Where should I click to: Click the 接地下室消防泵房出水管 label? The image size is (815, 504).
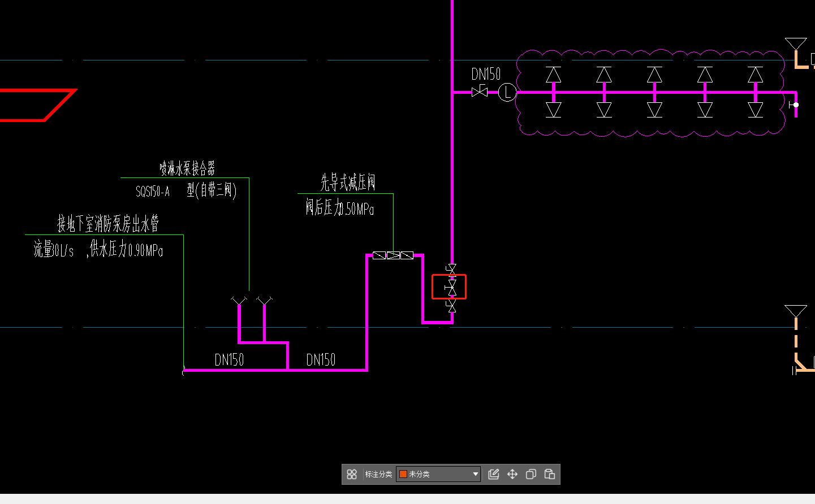point(108,224)
